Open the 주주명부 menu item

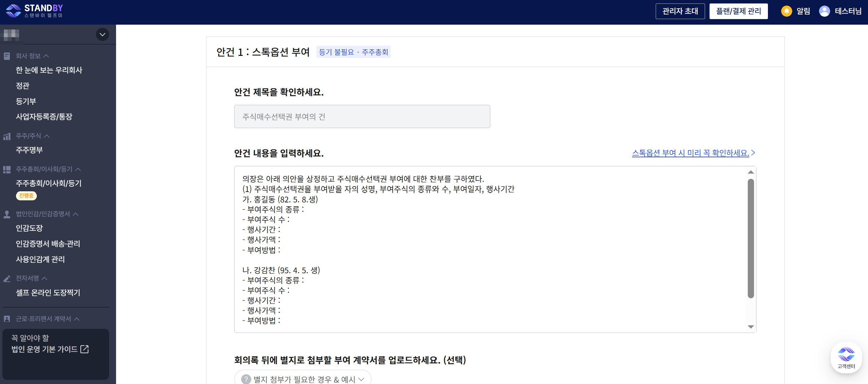(x=29, y=150)
